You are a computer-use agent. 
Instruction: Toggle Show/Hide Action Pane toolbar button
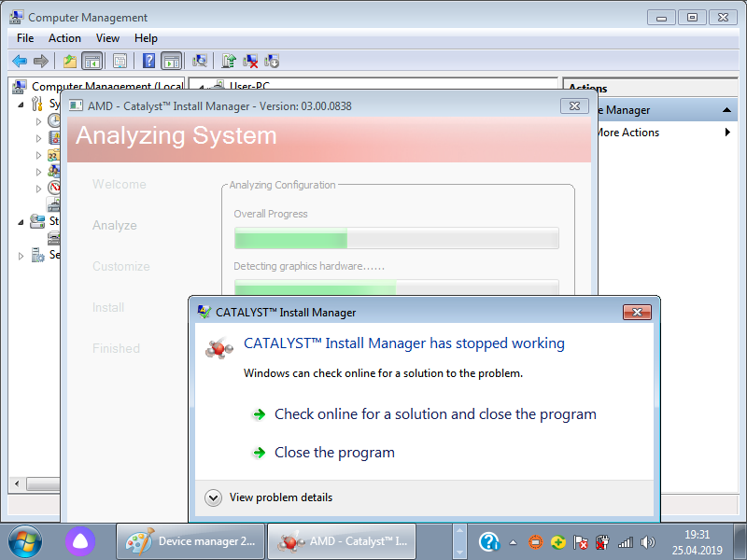tap(171, 61)
